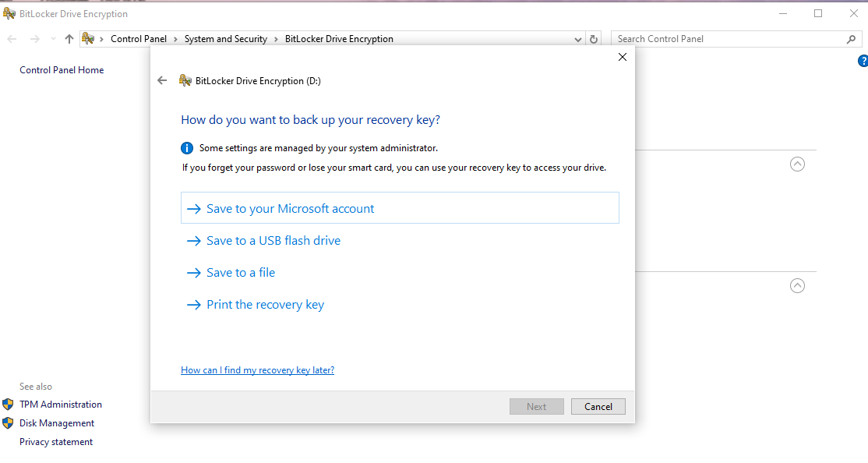Click the BitLocker key icon in wizard header
Viewport: 868px width, 463px height.
(185, 81)
